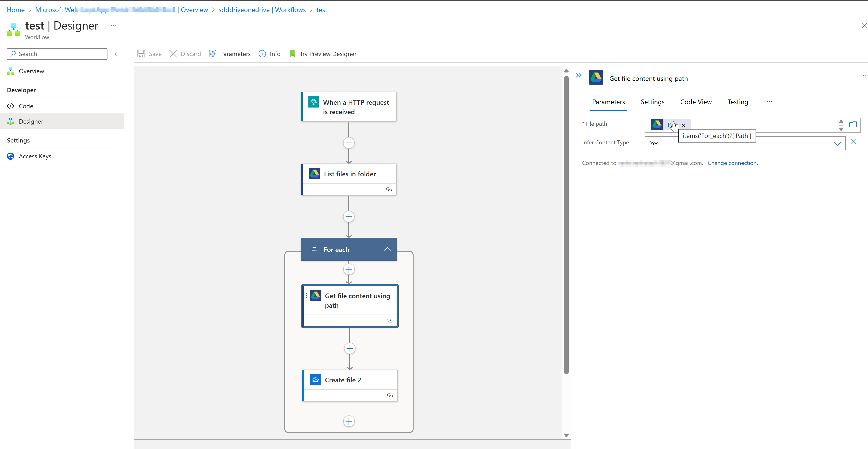Open Infer Content Type dropdown
Viewport: 868px width, 449px height.
click(x=837, y=144)
